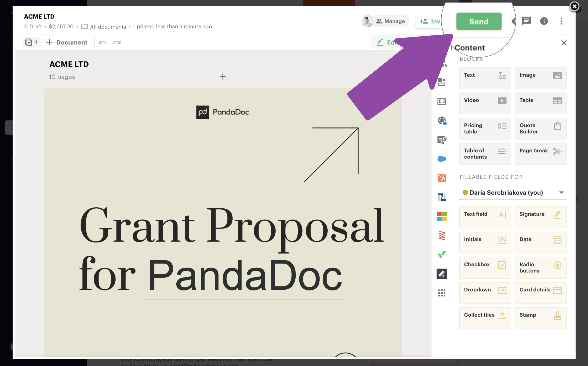Open the Salesforce cloud integration icon
Viewport: 588px width, 366px height.
442,159
